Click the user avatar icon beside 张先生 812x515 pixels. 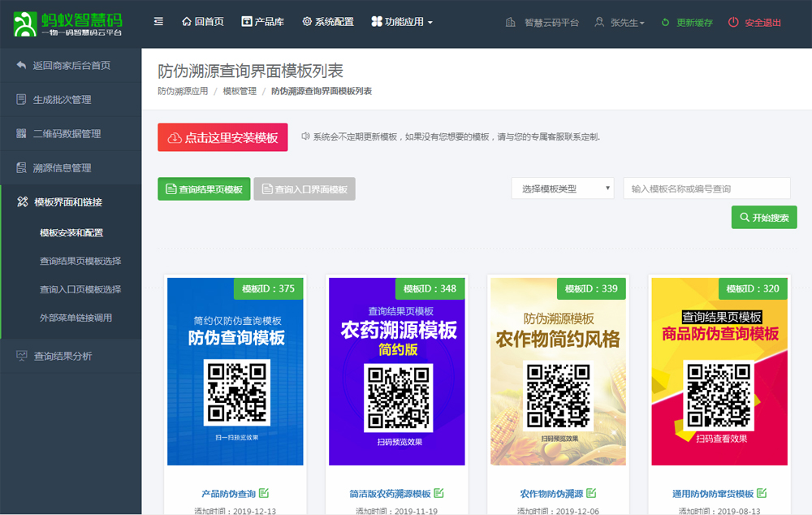pyautogui.click(x=599, y=22)
